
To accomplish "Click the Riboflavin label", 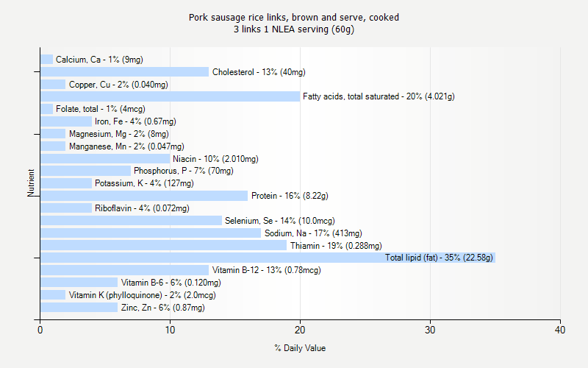I will tap(142, 208).
